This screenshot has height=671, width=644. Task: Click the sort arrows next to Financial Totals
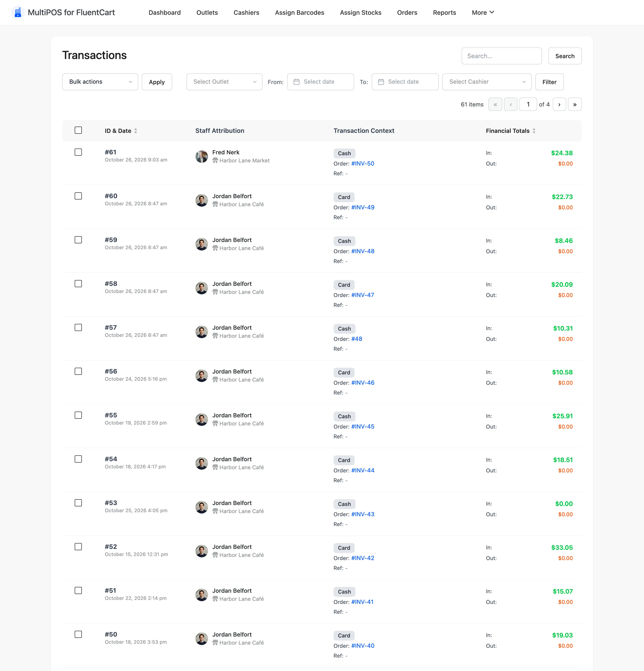coord(534,131)
